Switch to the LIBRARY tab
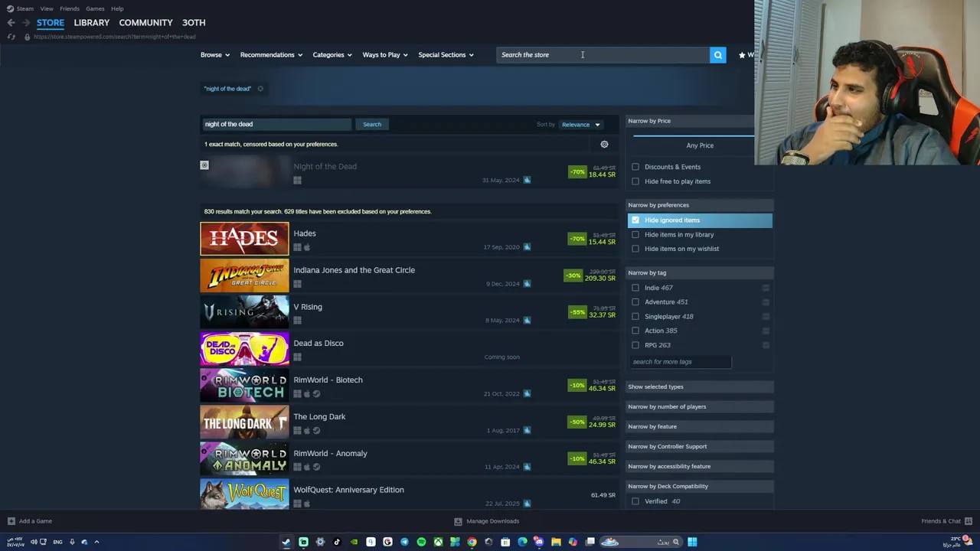Screen dimensions: 980x551 tap(92, 23)
